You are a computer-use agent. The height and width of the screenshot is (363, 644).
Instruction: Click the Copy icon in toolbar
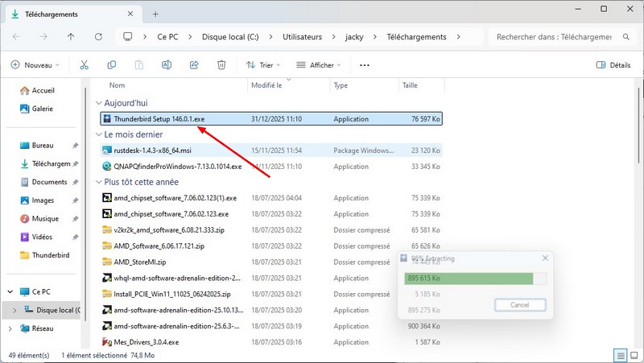tap(111, 65)
